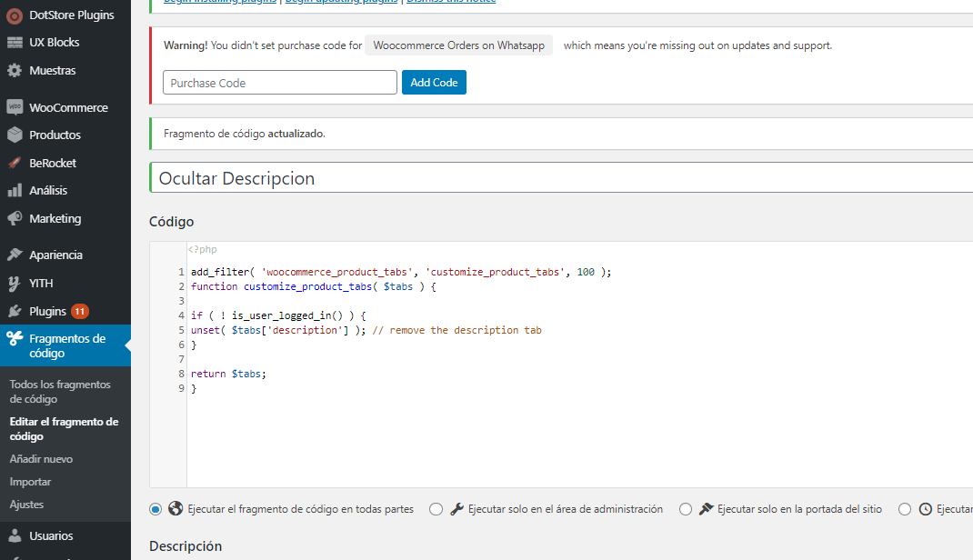The image size is (973, 560).
Task: Open Ajustes submenu link
Action: click(26, 505)
